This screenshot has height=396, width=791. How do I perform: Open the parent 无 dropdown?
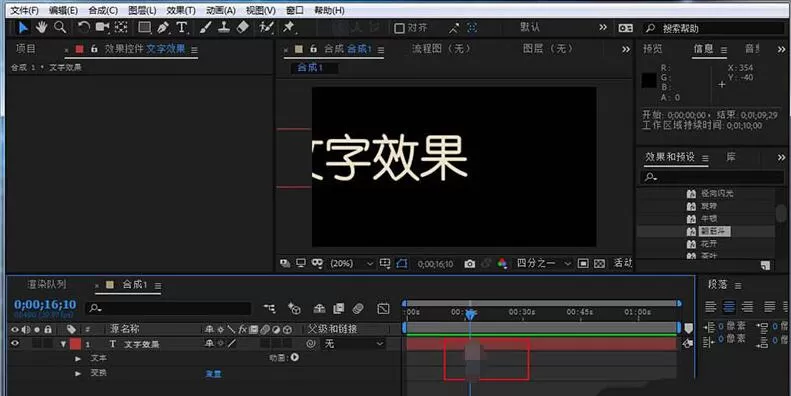[x=354, y=344]
